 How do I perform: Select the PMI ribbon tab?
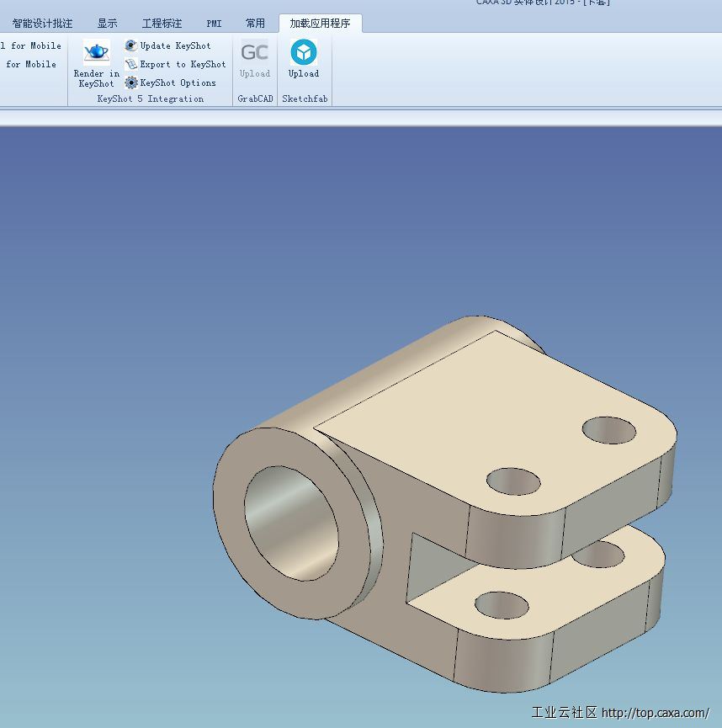(x=214, y=24)
